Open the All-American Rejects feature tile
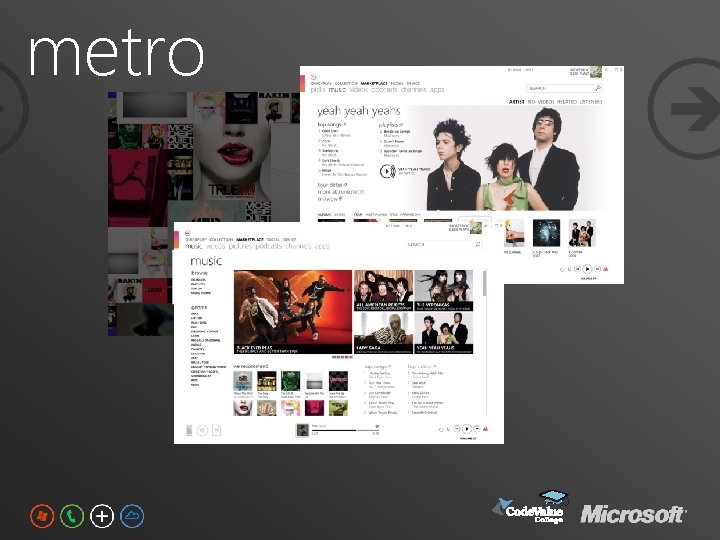This screenshot has height=540, width=720. point(383,290)
